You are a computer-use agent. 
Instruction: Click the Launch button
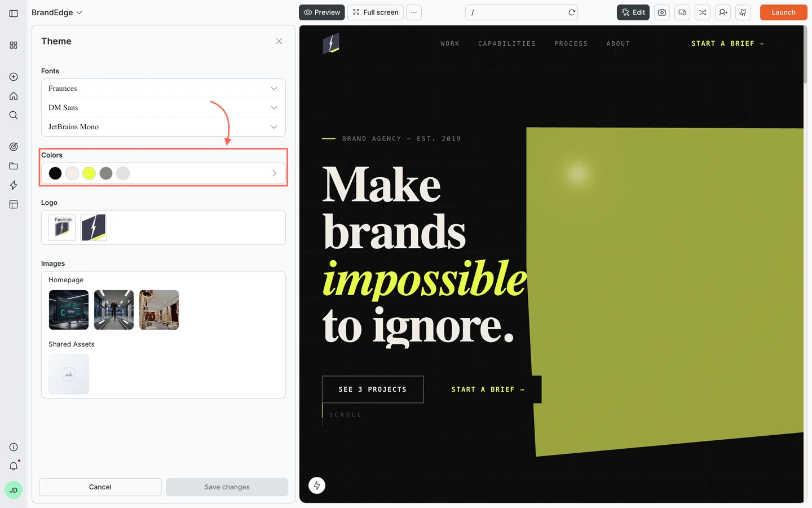coord(783,12)
